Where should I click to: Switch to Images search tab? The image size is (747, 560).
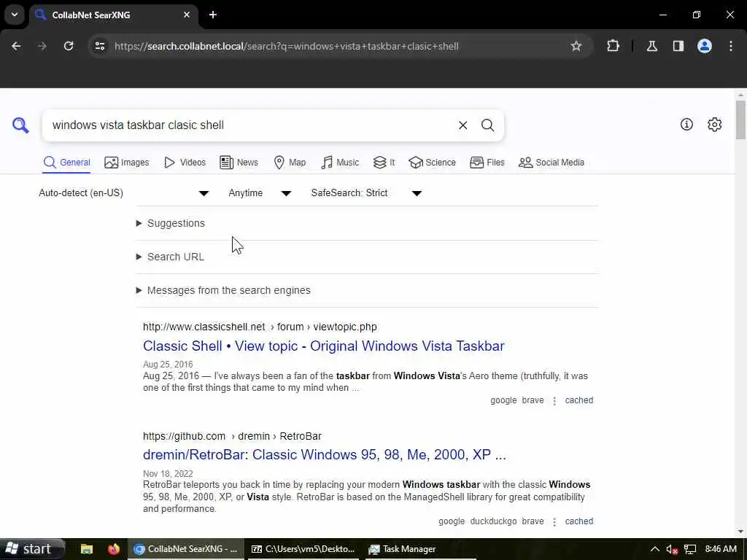(x=127, y=163)
